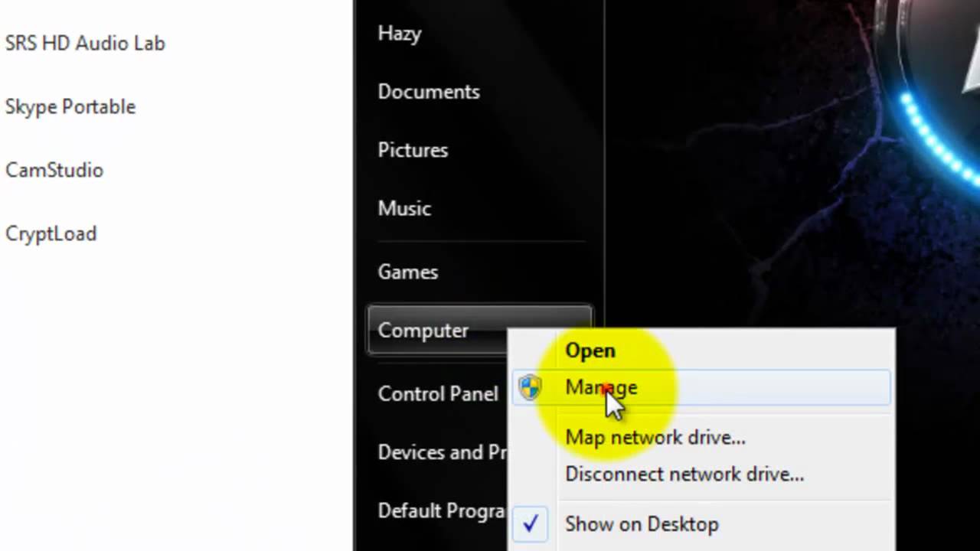Toggle the Show on Desktop checkmark

click(531, 524)
